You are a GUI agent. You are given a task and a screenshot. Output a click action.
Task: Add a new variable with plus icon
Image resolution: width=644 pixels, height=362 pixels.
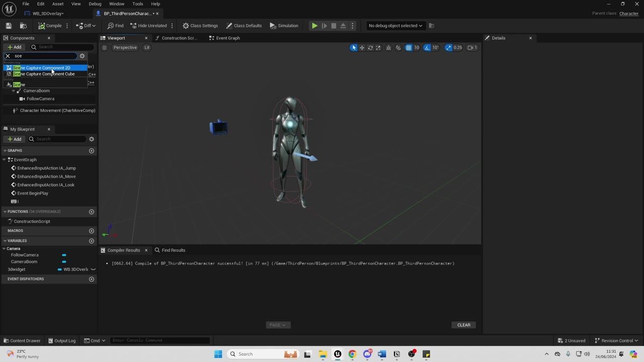click(92, 241)
